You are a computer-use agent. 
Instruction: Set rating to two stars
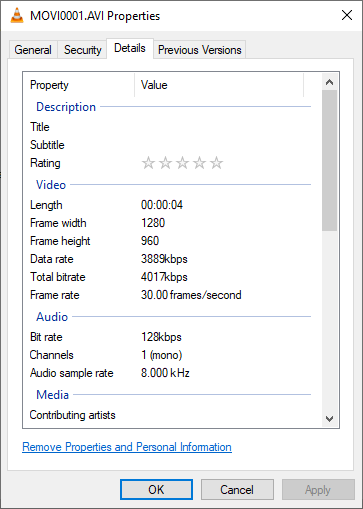[165, 163]
